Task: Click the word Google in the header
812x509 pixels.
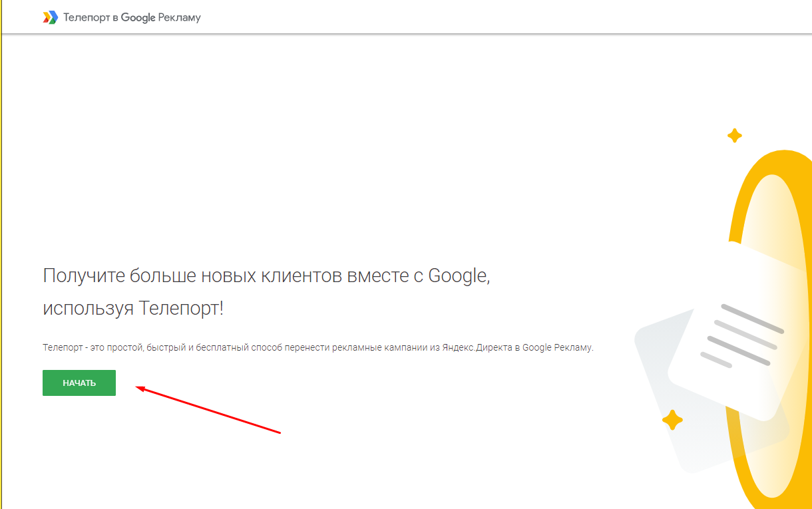Action: pyautogui.click(x=138, y=18)
